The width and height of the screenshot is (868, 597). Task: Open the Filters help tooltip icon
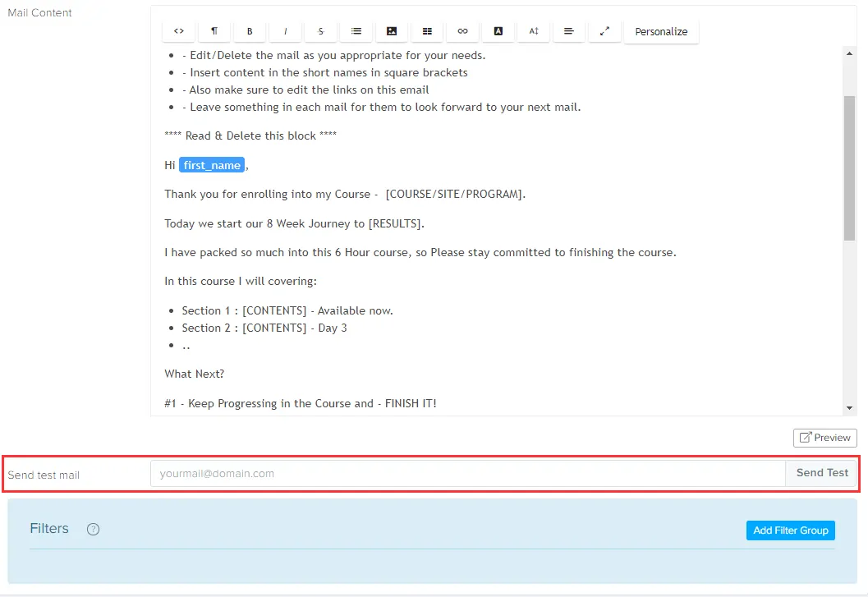click(93, 529)
